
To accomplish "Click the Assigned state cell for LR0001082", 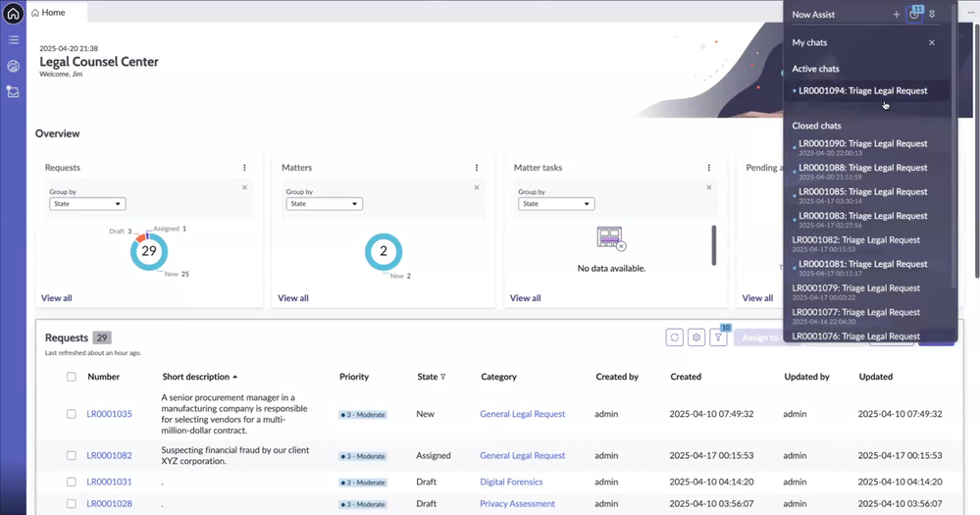I will pos(434,455).
